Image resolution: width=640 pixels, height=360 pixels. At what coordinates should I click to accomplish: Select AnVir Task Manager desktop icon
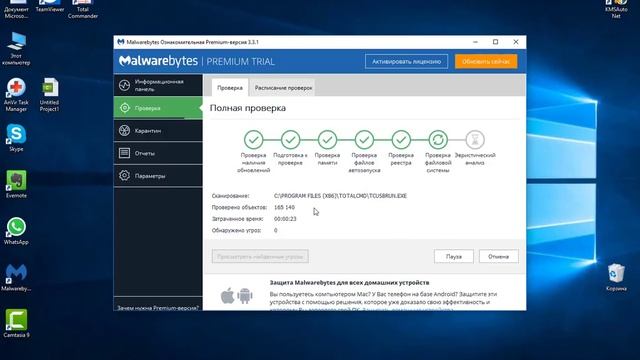(x=16, y=95)
